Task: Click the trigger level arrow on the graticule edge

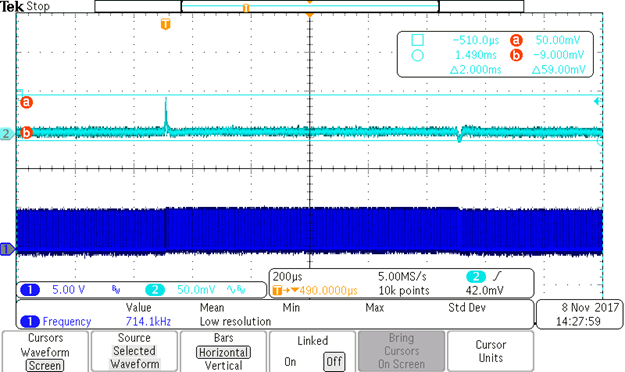Action: click(597, 102)
